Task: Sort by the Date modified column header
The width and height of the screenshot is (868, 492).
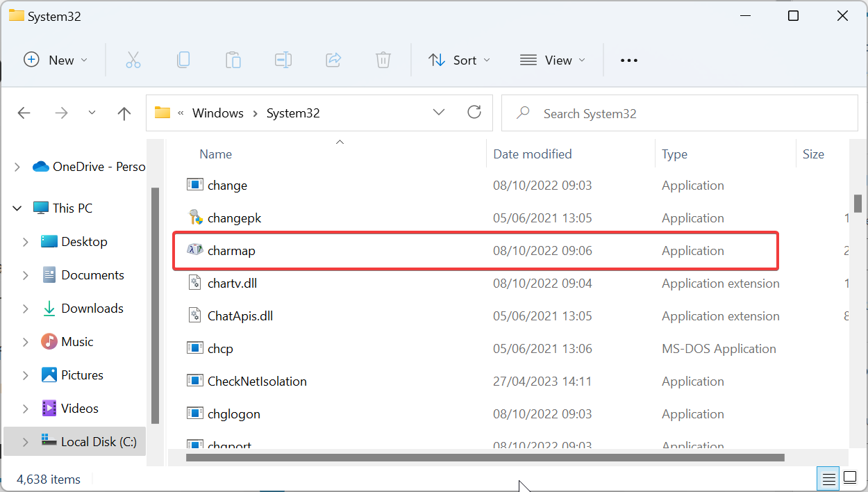Action: click(533, 154)
